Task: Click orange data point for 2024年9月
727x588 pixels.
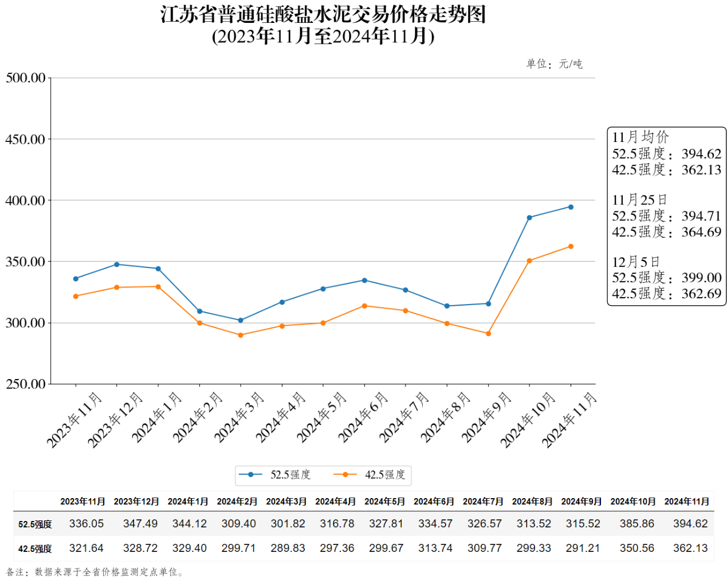Action: point(488,334)
